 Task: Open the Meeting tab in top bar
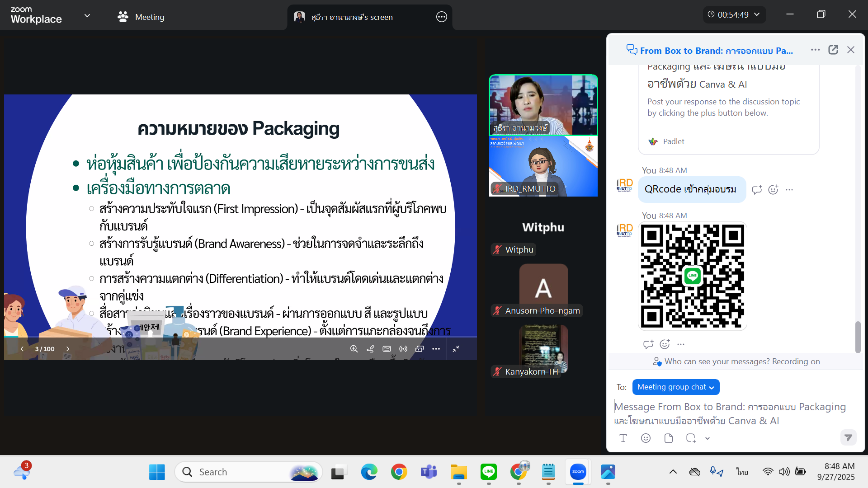(x=141, y=17)
